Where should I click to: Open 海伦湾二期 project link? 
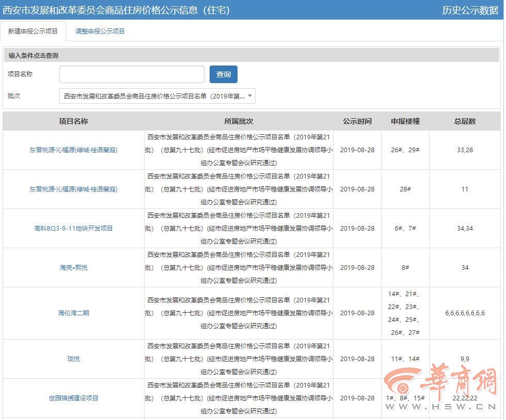[x=73, y=313]
